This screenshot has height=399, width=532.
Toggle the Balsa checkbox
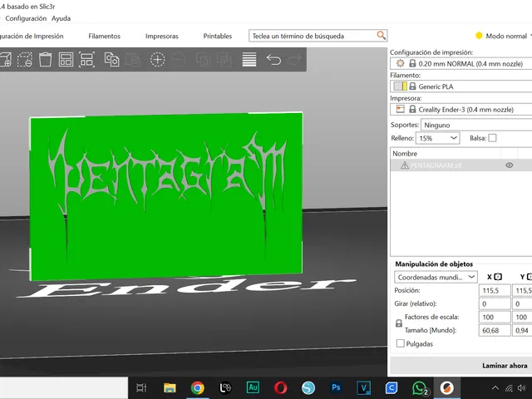point(492,138)
